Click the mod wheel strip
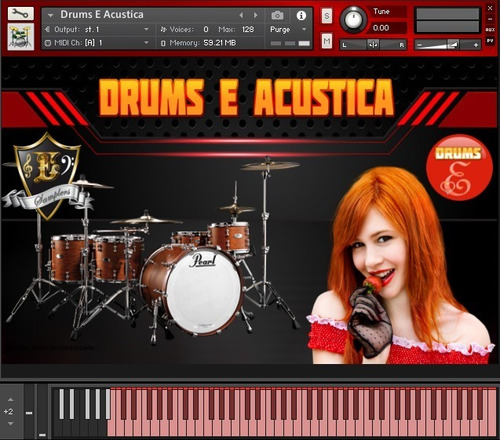Image resolution: width=500 pixels, height=440 pixels. [x=42, y=411]
